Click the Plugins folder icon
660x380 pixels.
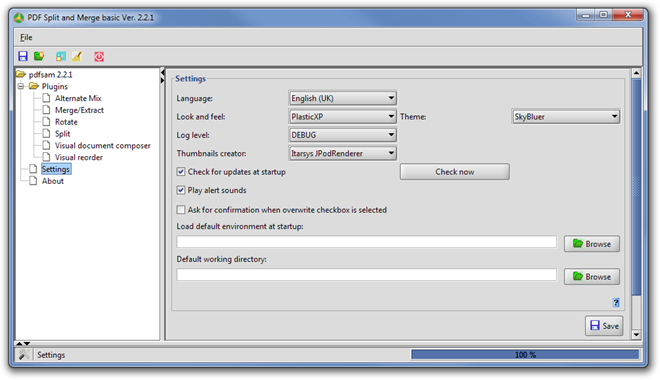coord(34,86)
